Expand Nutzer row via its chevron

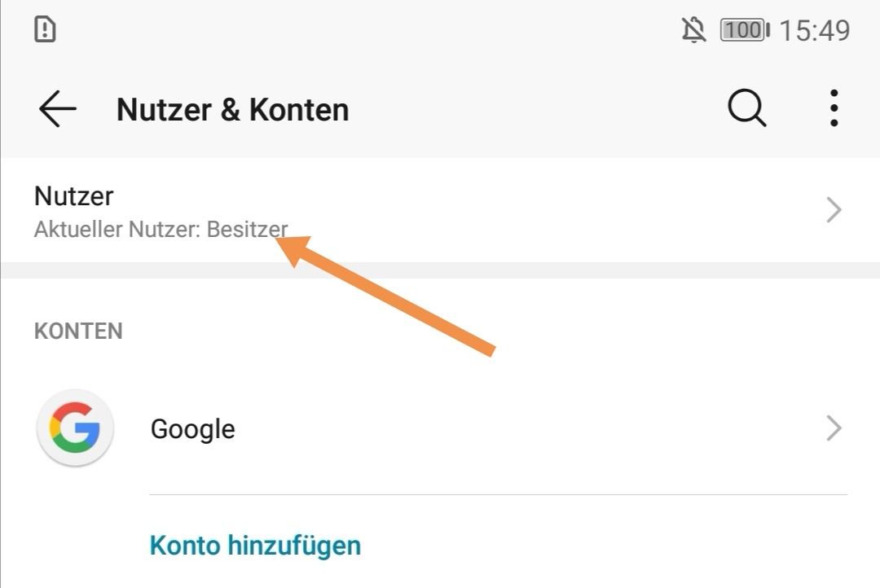click(834, 210)
